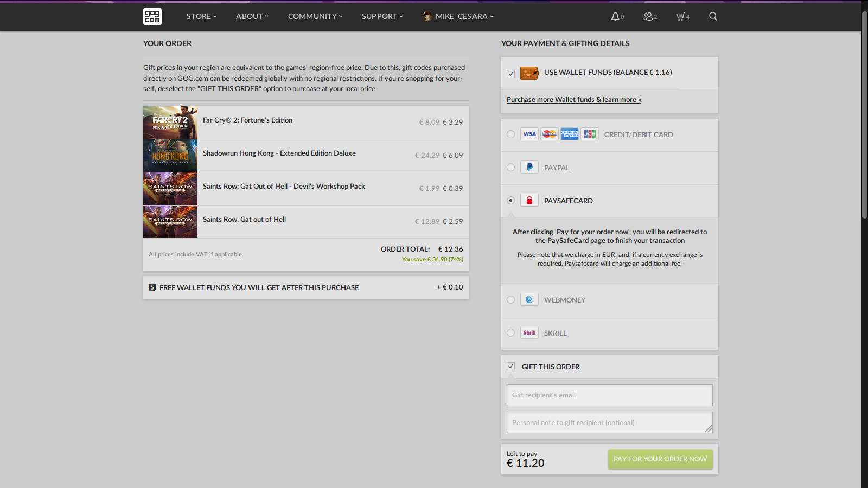
Task: Open Saints Row: Gat out of Hell title
Action: [x=244, y=220]
